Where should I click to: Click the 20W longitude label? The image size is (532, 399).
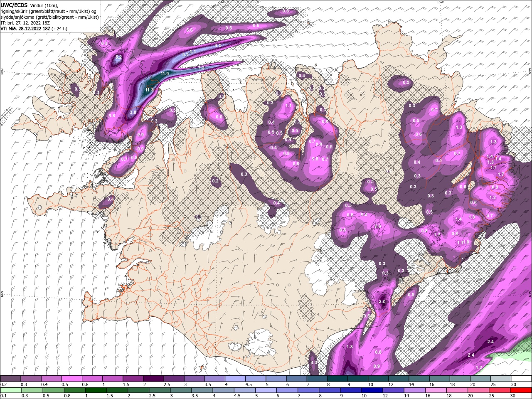pyautogui.click(x=221, y=2)
